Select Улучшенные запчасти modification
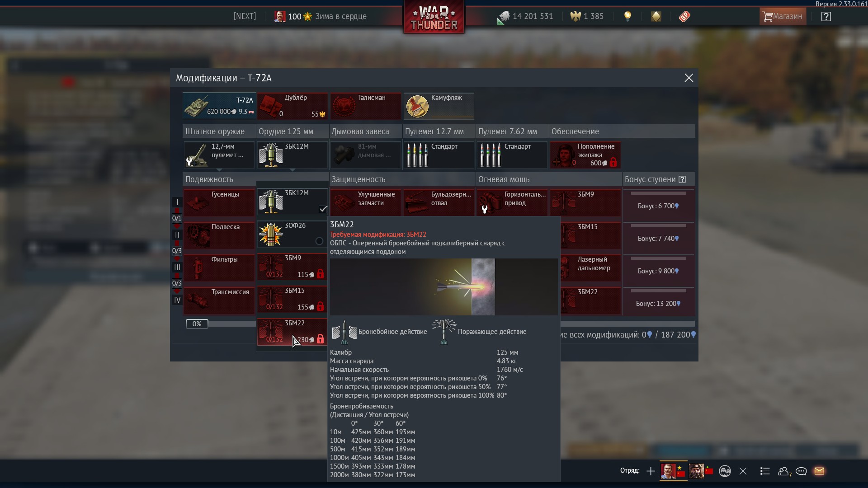The height and width of the screenshot is (488, 868). [365, 202]
